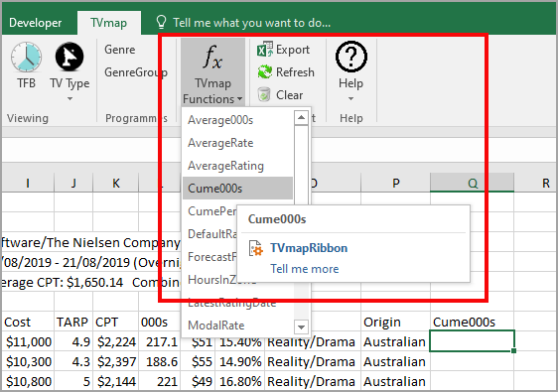Click the functions list scroll down arrow
The height and width of the screenshot is (392, 558).
[x=301, y=327]
